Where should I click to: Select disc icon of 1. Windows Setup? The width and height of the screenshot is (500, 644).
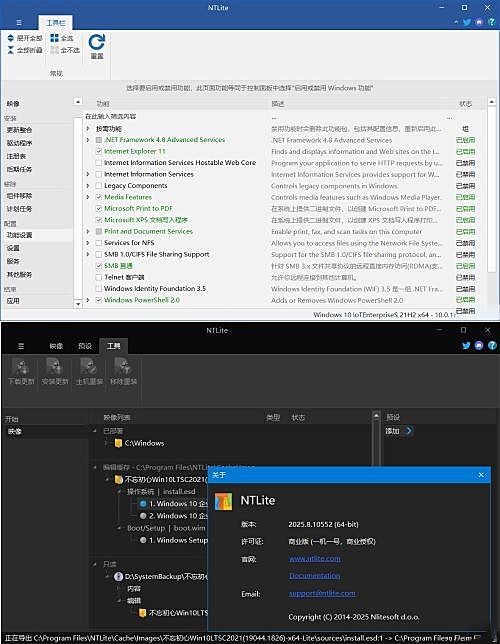click(x=143, y=540)
